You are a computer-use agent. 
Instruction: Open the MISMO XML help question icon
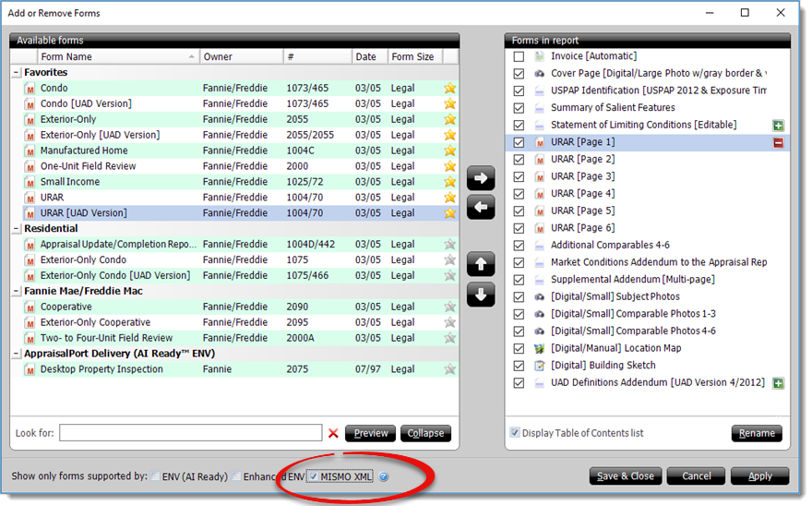384,476
